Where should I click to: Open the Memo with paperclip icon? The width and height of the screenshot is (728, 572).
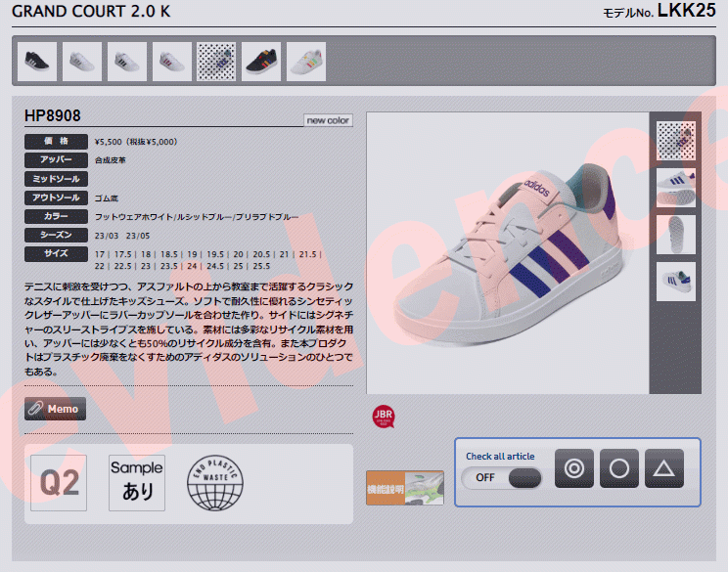pos(56,409)
